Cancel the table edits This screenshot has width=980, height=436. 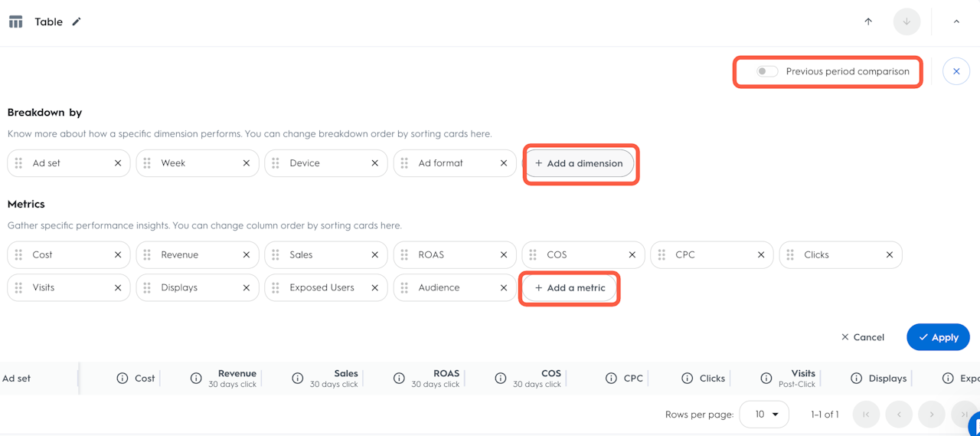(x=863, y=337)
